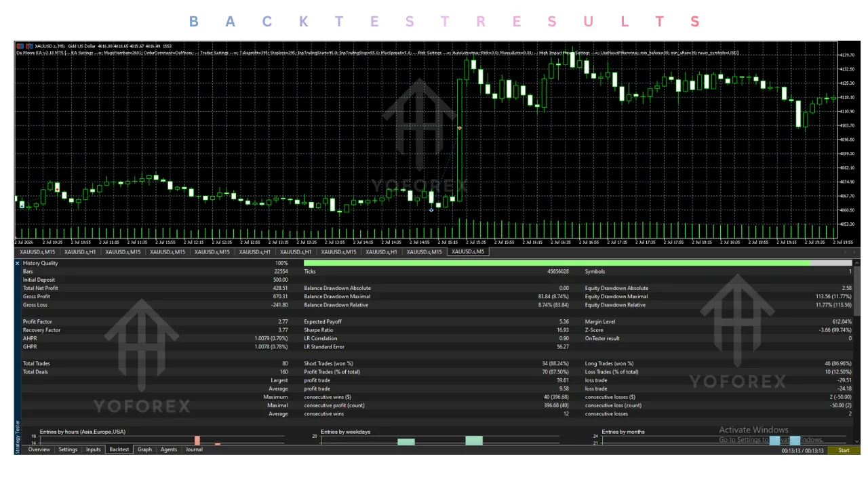Screen dimensions: 868x488
Task: Click the Strategy Tester vertical panel label
Action: tap(18, 436)
